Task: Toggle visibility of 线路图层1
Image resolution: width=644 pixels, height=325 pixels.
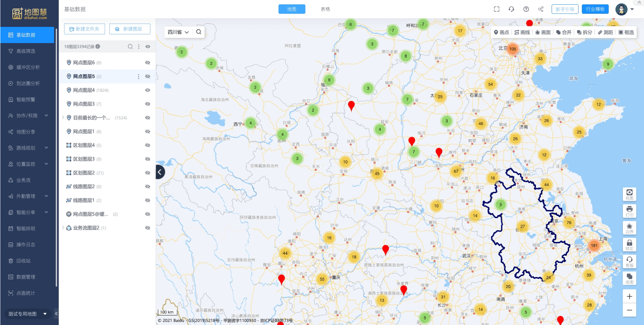Action: click(147, 200)
